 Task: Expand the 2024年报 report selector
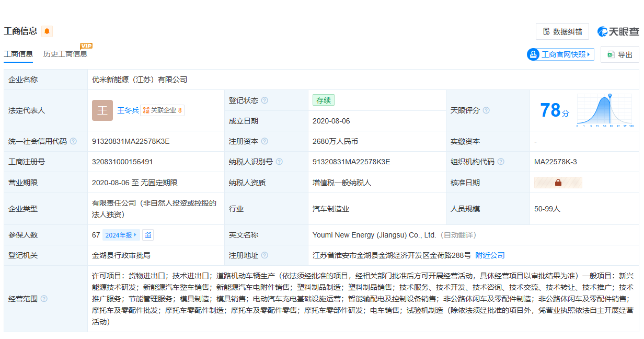point(121,235)
